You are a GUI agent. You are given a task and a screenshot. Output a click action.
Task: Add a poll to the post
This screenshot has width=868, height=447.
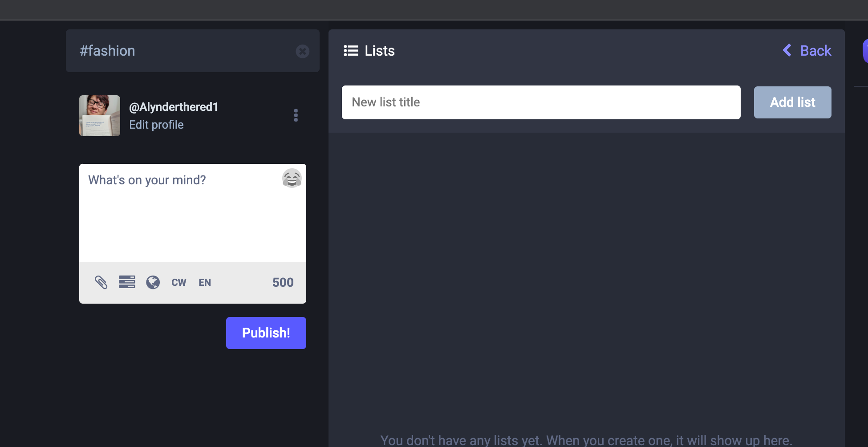click(127, 282)
